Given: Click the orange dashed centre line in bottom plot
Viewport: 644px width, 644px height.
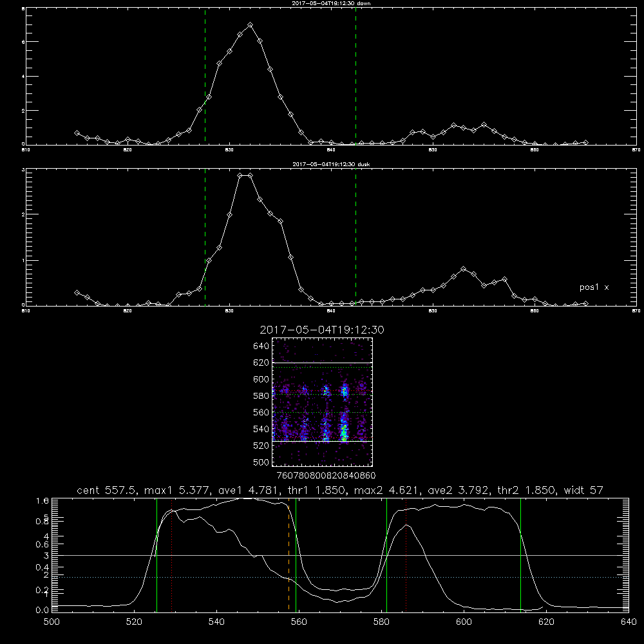Looking at the screenshot, I should [289, 554].
